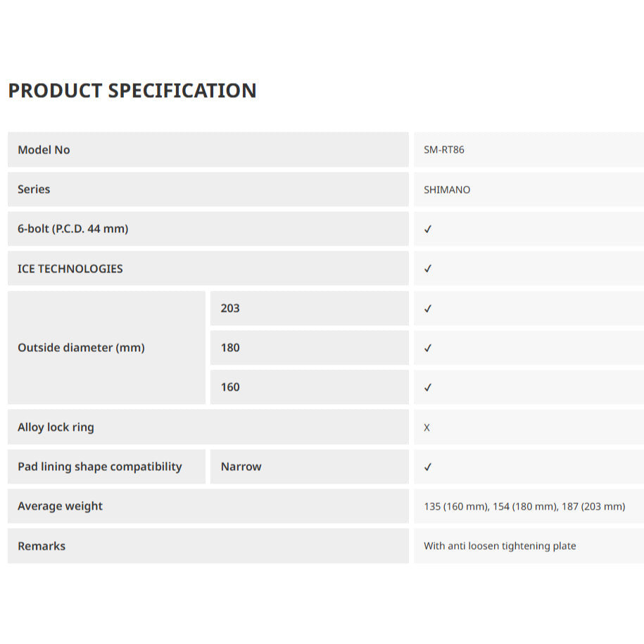This screenshot has width=644, height=644.
Task: Click the SM-RT86 model number value
Action: (x=444, y=150)
